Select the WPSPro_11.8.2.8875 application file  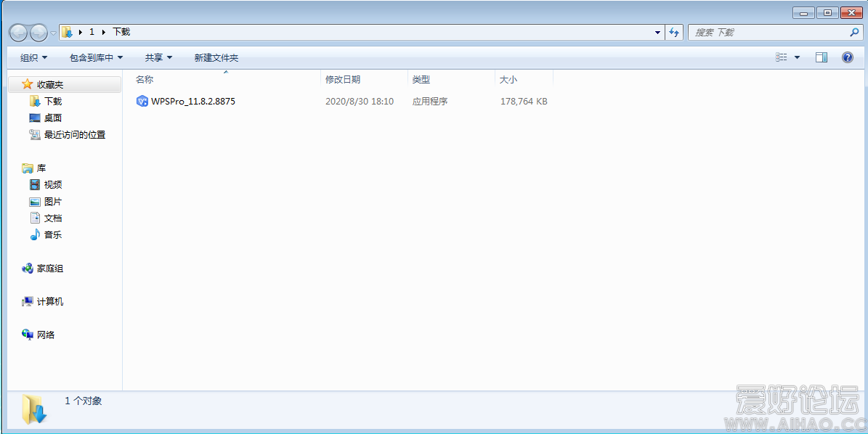point(192,102)
